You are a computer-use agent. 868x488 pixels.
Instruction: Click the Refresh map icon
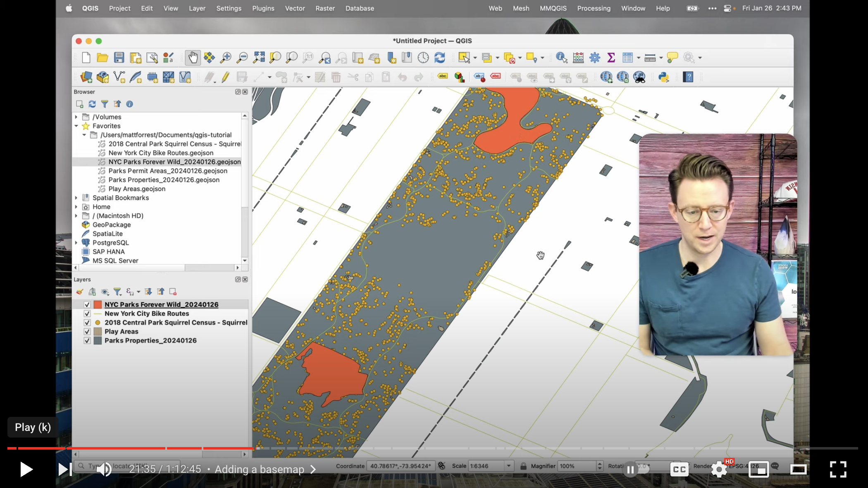coord(440,57)
